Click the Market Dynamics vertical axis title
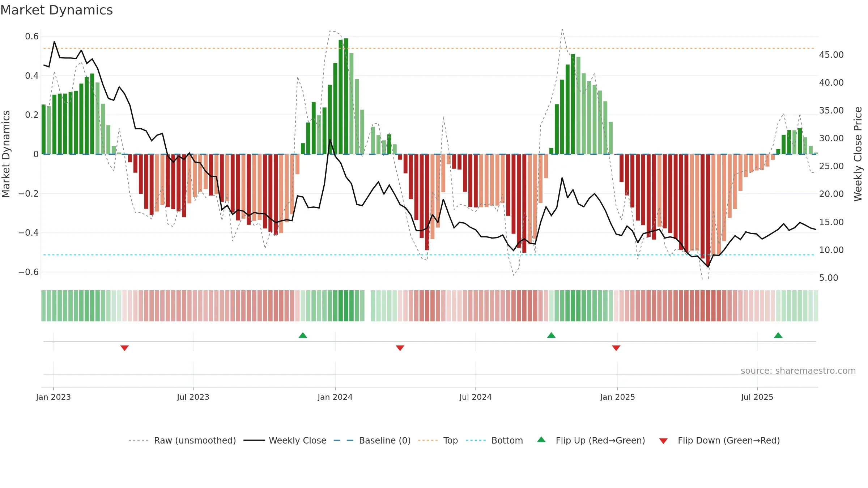Screen dimensions: 868x488 coord(6,154)
